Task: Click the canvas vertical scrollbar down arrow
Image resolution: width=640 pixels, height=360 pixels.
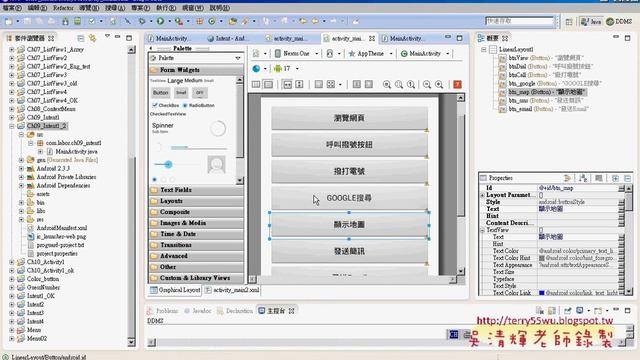Action: point(460,271)
